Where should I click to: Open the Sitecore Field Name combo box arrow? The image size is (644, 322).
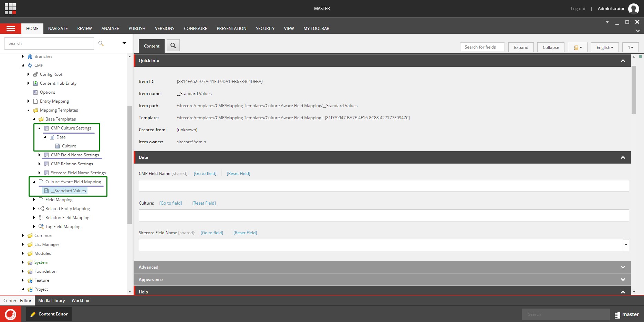click(x=626, y=245)
